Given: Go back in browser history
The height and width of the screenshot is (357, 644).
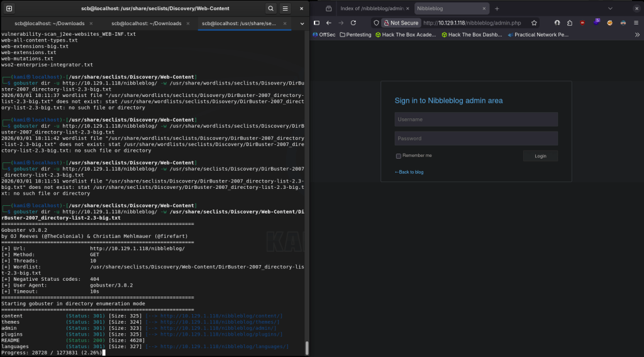Looking at the screenshot, I should (328, 23).
